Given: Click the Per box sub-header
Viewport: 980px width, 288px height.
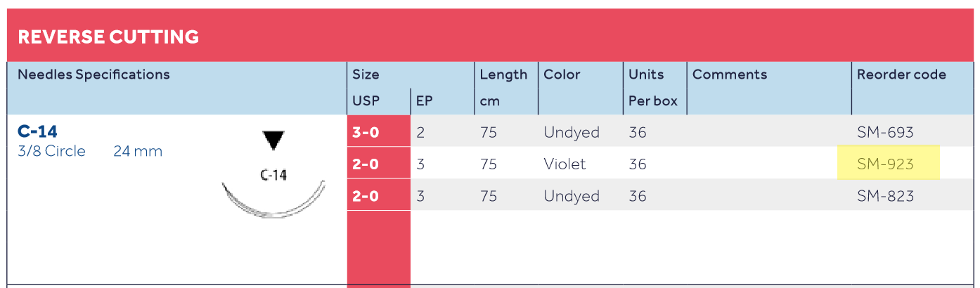Looking at the screenshot, I should [653, 101].
